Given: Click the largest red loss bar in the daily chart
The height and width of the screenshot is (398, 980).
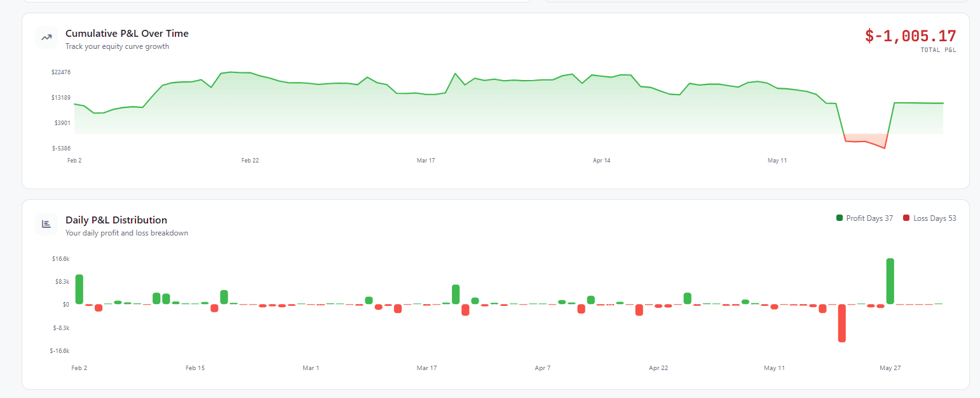Looking at the screenshot, I should pos(842,323).
